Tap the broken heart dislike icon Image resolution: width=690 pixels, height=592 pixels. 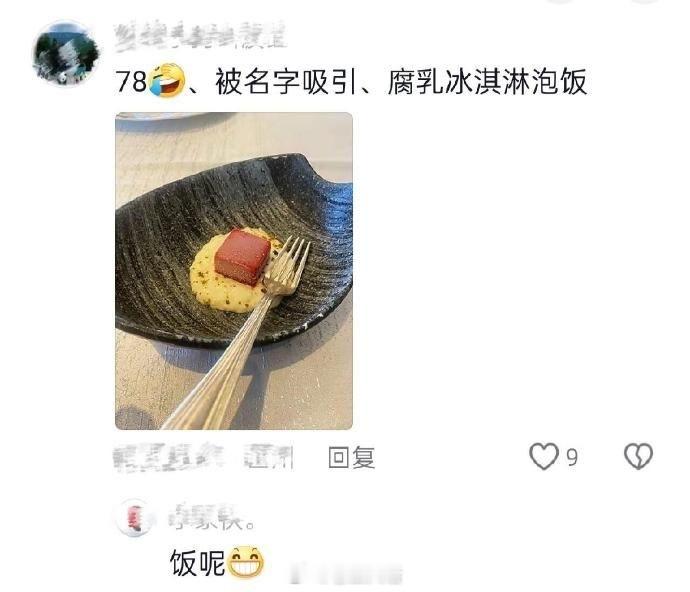coord(638,456)
